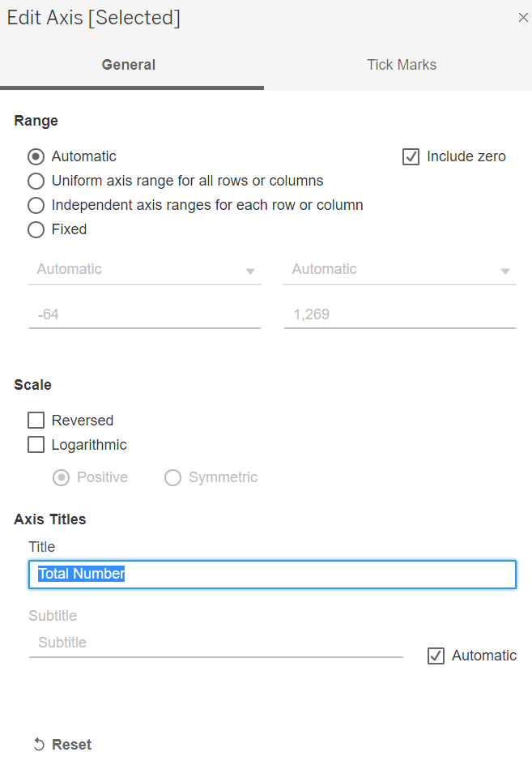Select the Positive logarithmic radio option
532x769 pixels.
(x=62, y=477)
